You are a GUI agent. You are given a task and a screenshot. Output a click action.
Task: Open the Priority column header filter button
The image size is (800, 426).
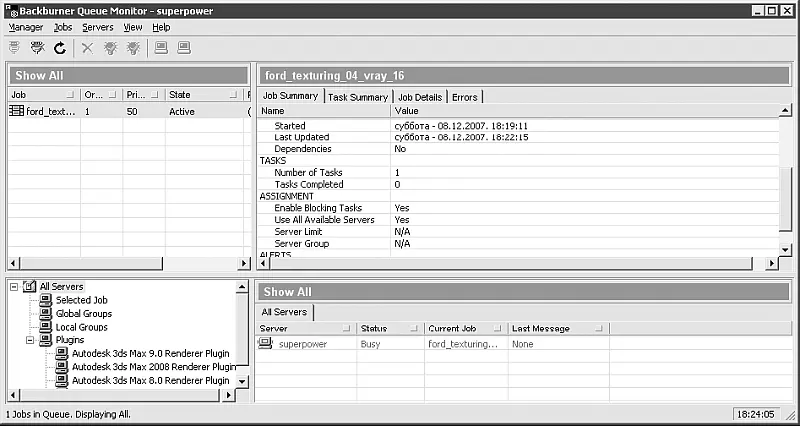click(x=156, y=95)
